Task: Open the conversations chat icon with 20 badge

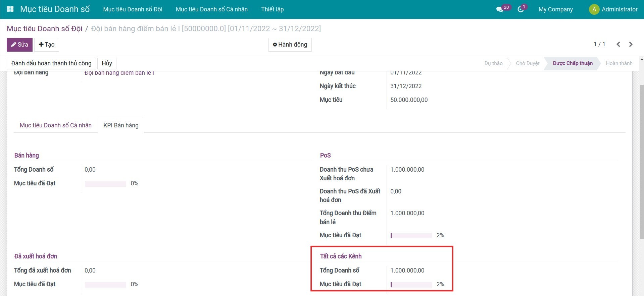Action: 500,9
